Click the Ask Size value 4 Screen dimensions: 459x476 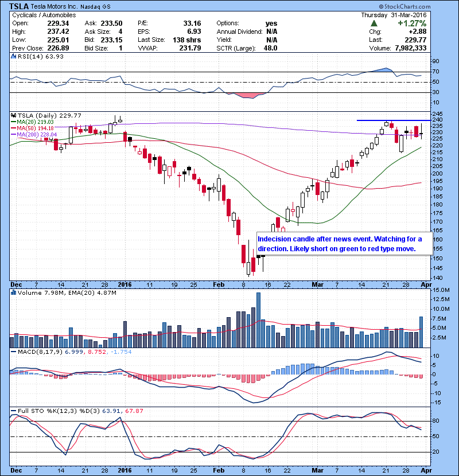(120, 32)
